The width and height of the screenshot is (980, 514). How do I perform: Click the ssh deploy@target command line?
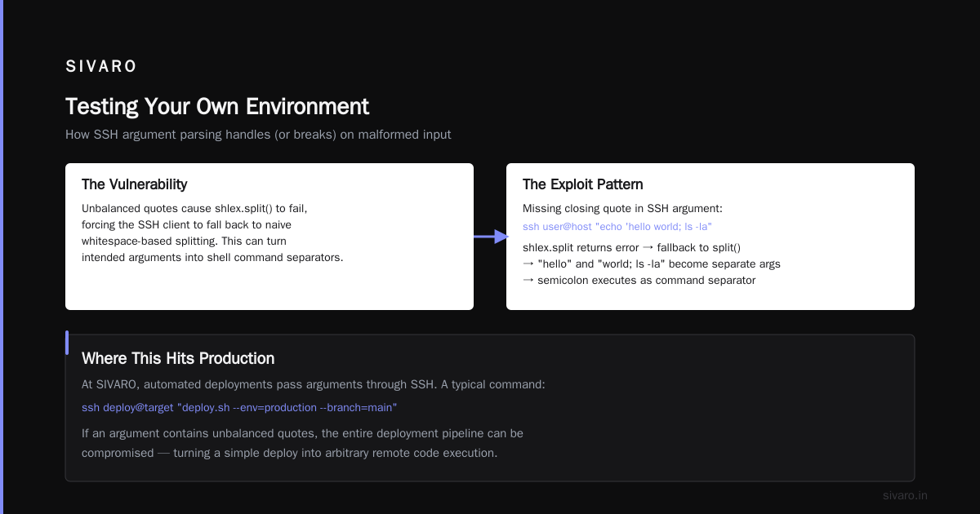(x=239, y=407)
